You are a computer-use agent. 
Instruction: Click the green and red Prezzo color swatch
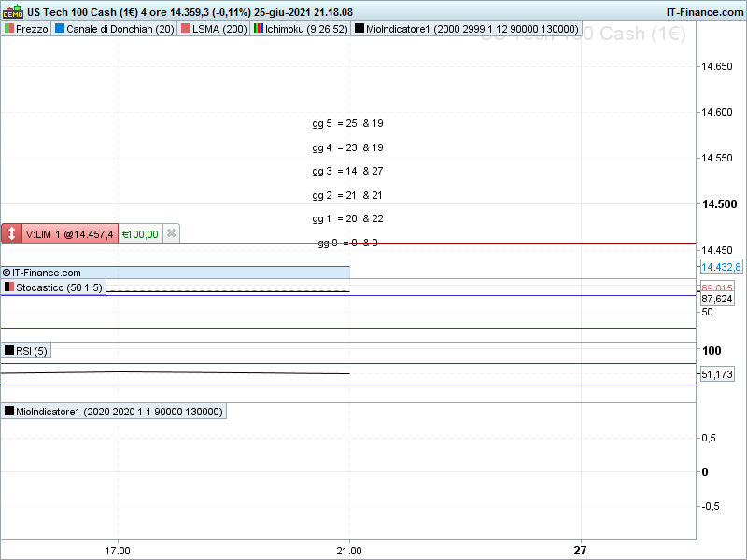tap(9, 29)
